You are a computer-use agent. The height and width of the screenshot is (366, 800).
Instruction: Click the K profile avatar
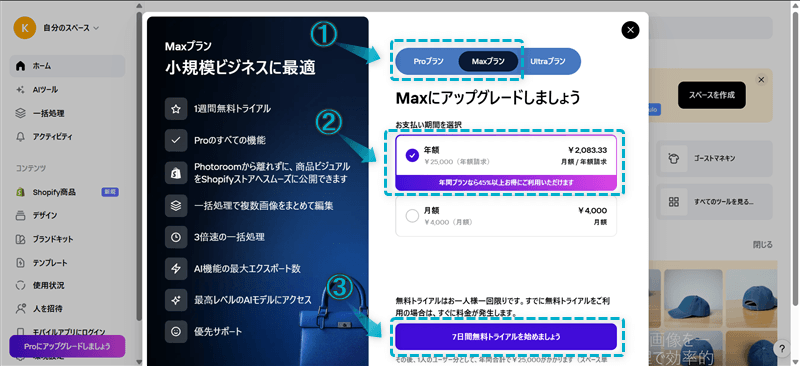pos(24,28)
